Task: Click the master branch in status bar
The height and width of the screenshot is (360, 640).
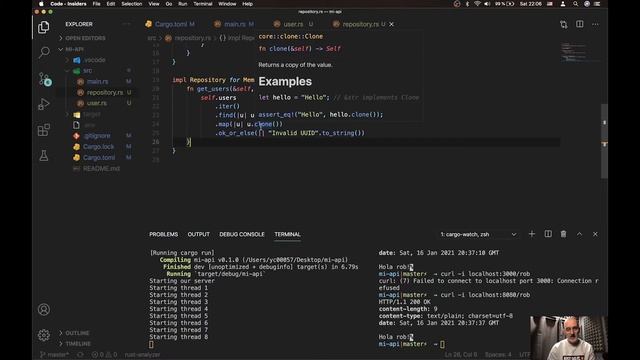Action: [x=55, y=355]
